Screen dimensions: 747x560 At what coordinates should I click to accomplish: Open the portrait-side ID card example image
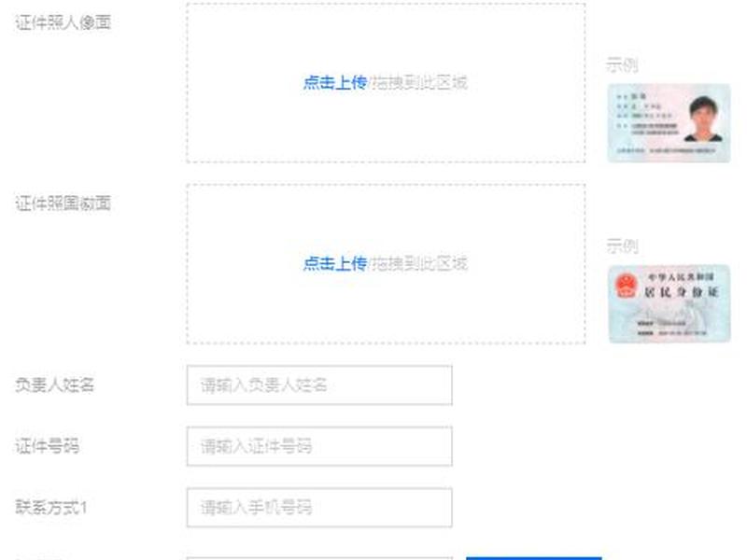point(669,123)
